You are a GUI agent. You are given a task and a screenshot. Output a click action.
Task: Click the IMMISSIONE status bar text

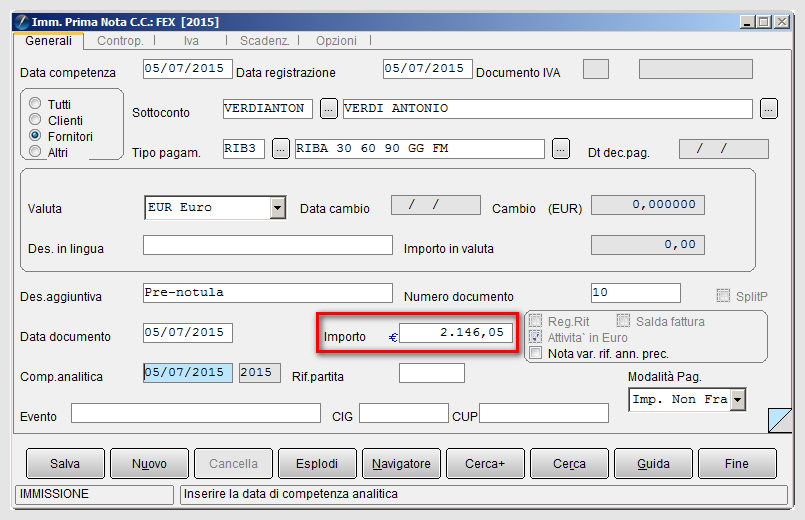[54, 494]
